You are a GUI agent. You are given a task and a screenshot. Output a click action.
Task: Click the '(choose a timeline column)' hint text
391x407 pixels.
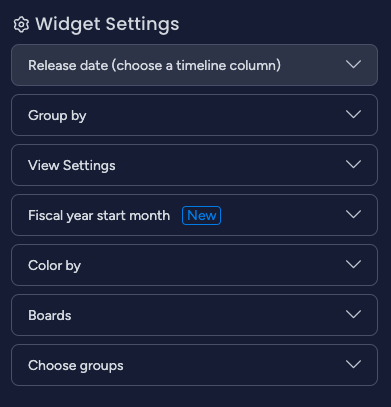click(x=196, y=65)
